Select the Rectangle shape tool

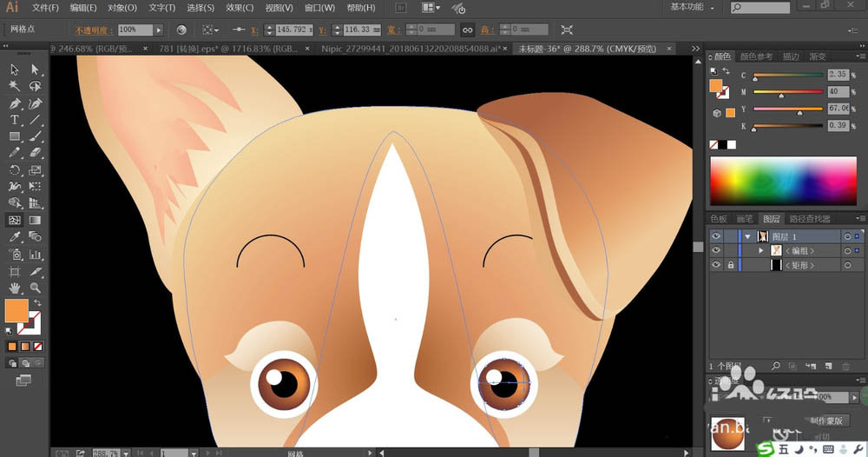tap(15, 136)
